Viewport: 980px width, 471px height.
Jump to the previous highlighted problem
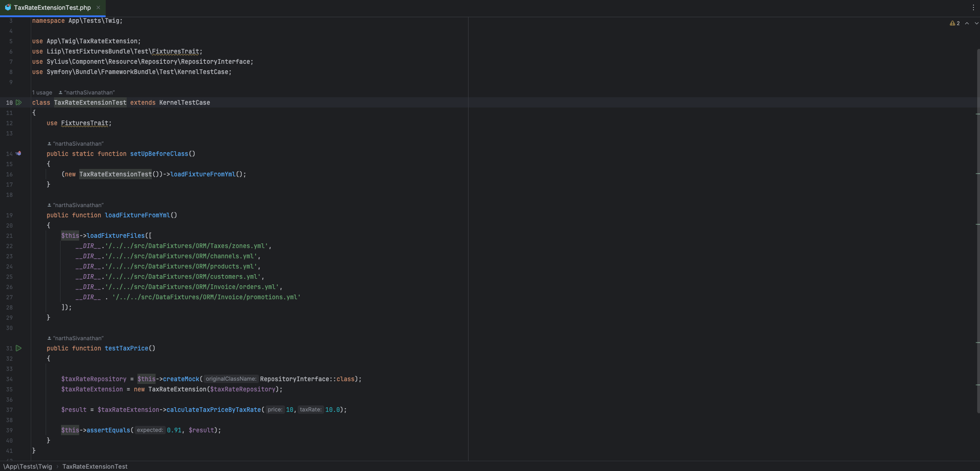tap(967, 23)
